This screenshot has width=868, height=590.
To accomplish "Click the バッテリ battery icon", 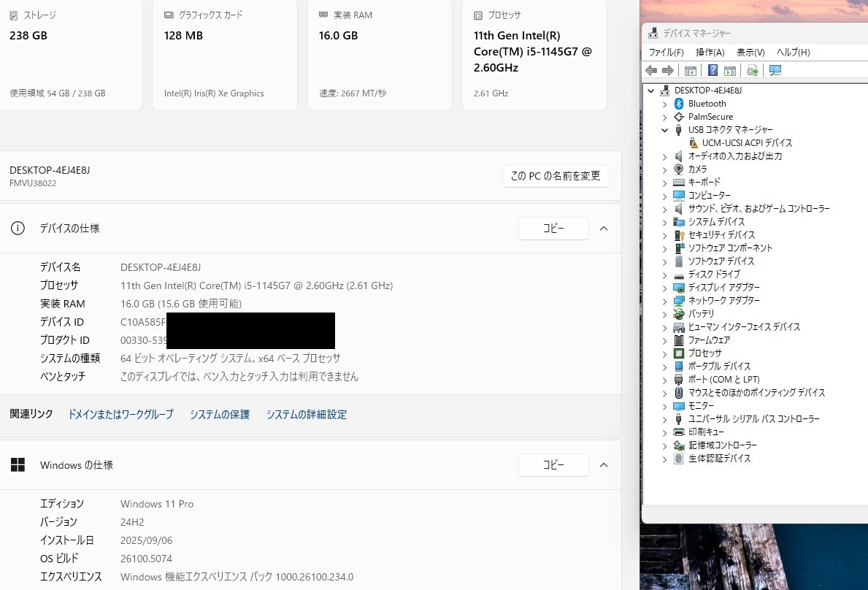I will click(679, 314).
